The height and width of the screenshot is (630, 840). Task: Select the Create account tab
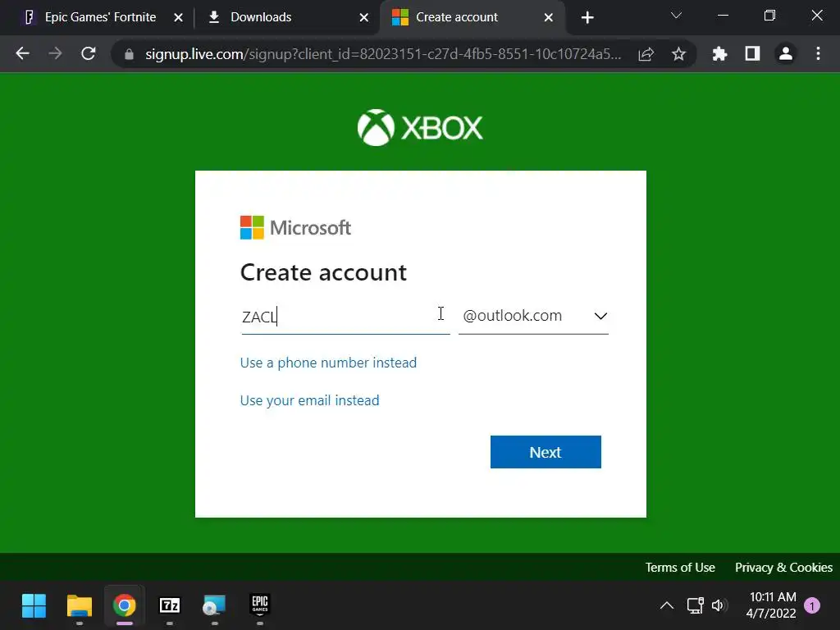[x=456, y=18]
